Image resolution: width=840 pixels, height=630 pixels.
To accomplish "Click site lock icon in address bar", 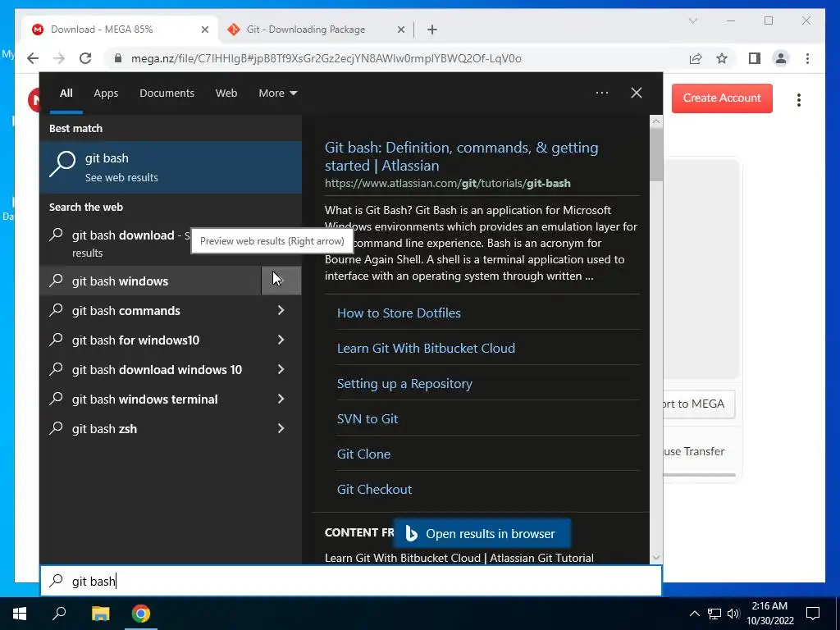I will click(x=118, y=58).
